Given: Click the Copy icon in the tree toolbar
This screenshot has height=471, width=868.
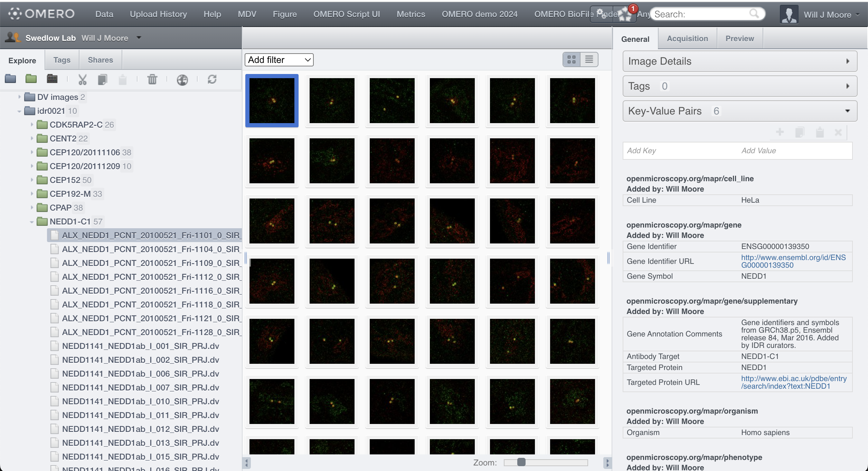Looking at the screenshot, I should point(103,80).
